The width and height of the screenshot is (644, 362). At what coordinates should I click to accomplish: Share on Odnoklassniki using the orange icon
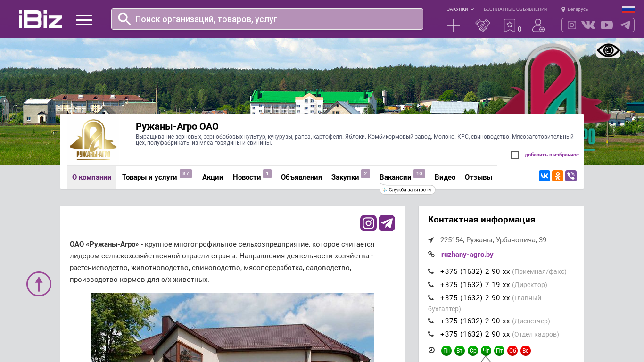[x=557, y=176]
